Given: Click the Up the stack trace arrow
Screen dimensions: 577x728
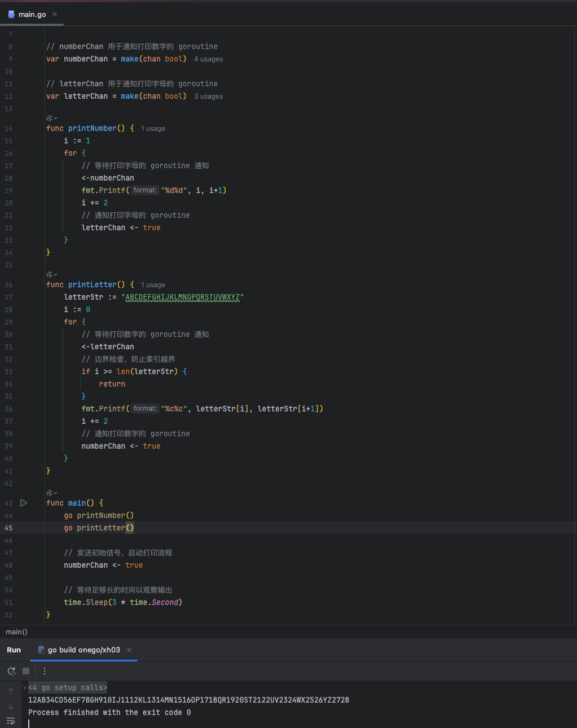Looking at the screenshot, I should (11, 691).
